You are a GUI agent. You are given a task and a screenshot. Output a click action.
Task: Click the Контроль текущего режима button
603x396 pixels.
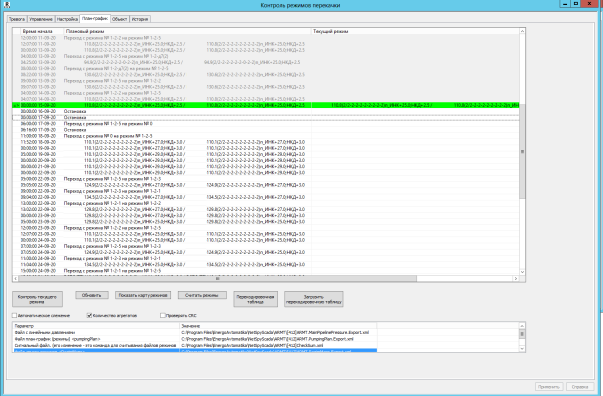pyautogui.click(x=37, y=299)
